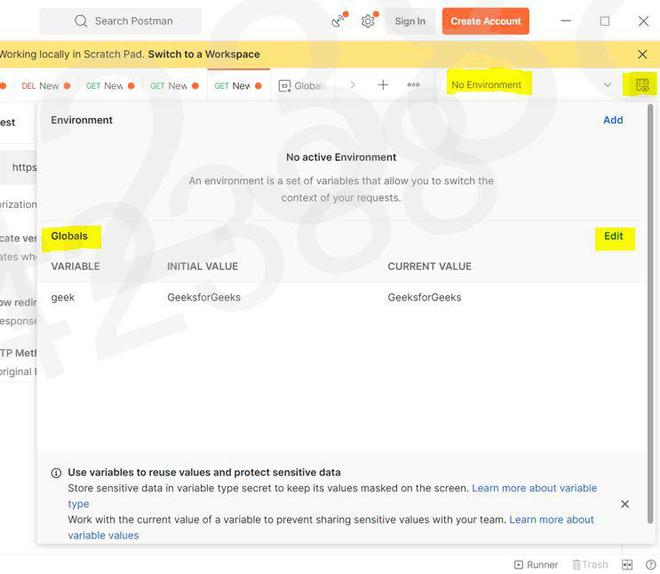Expand the environment selector chevron

tap(607, 85)
